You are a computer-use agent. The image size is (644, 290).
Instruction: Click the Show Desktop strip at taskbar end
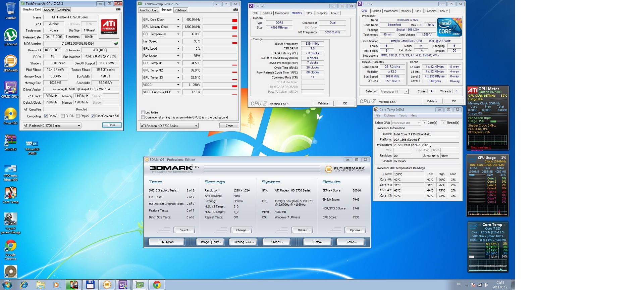pos(513,285)
